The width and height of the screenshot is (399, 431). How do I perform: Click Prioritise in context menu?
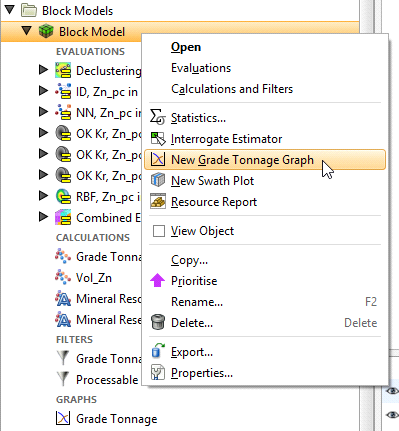click(x=265, y=281)
